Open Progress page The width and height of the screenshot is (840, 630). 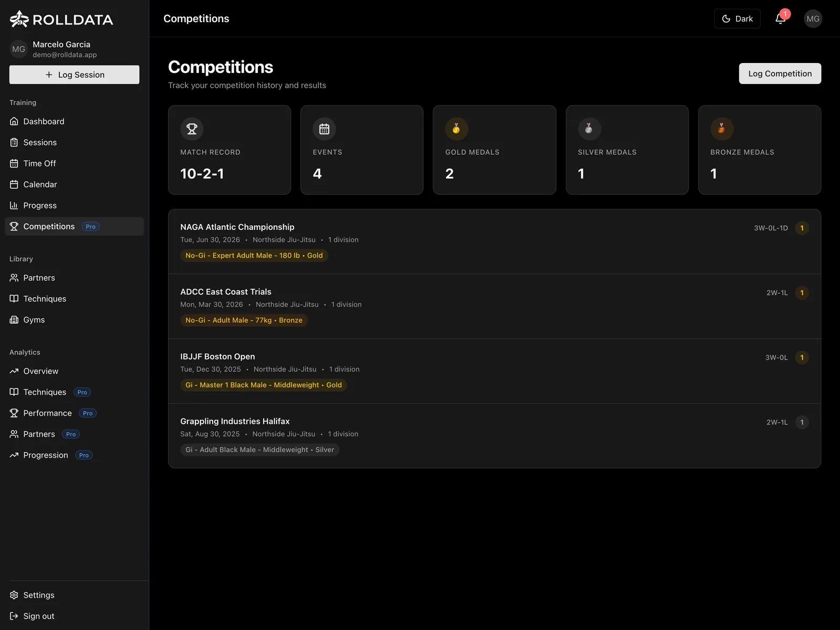pos(74,205)
